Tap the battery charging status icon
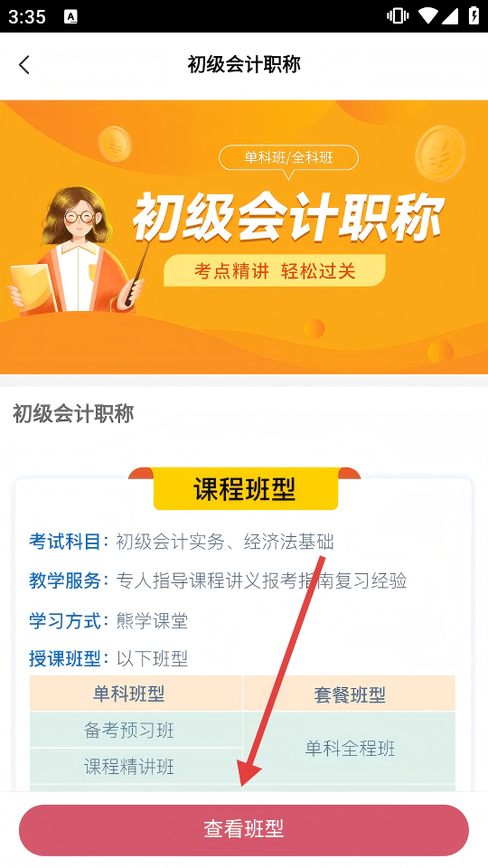The width and height of the screenshot is (488, 868). tap(474, 16)
